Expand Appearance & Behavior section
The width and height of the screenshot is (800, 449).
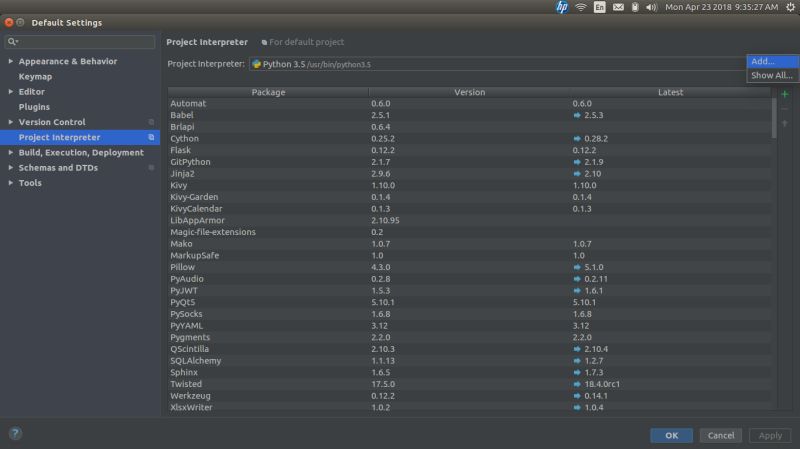pyautogui.click(x=11, y=61)
